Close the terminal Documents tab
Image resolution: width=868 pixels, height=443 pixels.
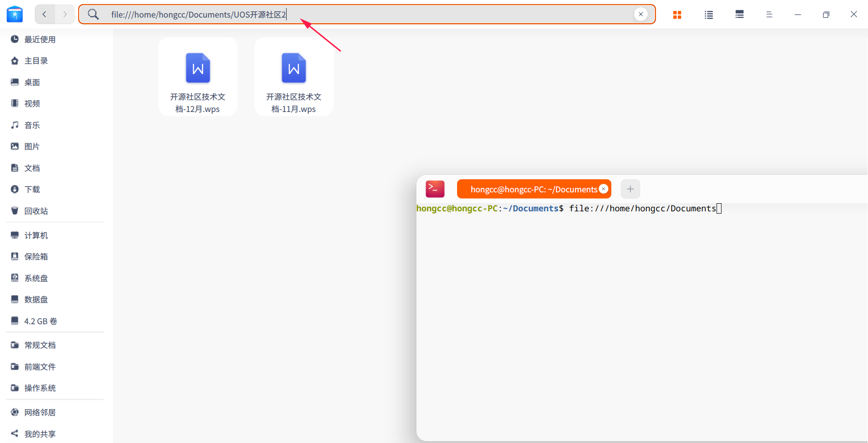pos(604,189)
